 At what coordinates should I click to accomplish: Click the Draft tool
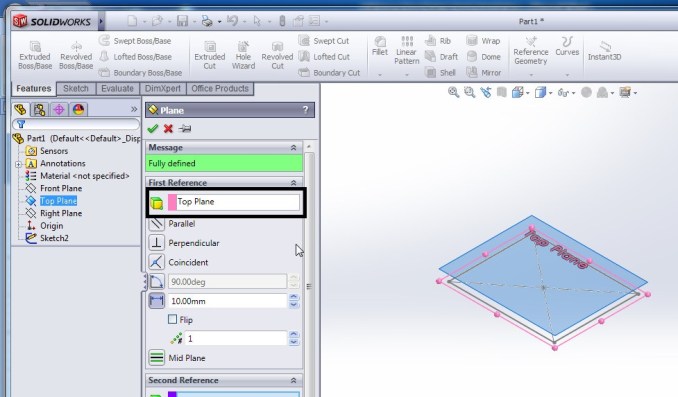click(441, 57)
